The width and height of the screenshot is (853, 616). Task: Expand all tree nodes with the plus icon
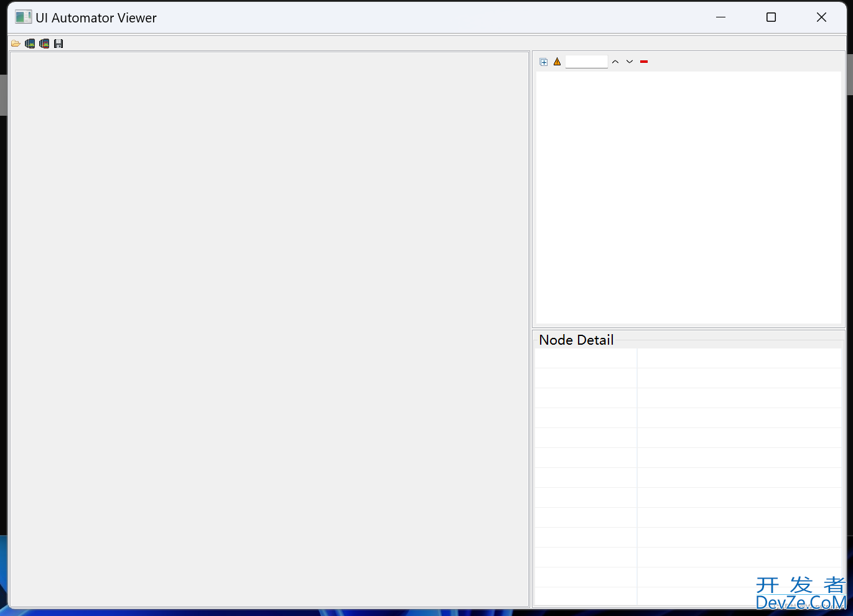[544, 62]
